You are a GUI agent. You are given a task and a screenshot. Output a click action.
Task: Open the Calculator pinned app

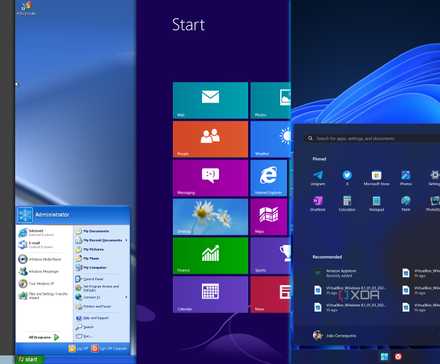click(x=347, y=204)
